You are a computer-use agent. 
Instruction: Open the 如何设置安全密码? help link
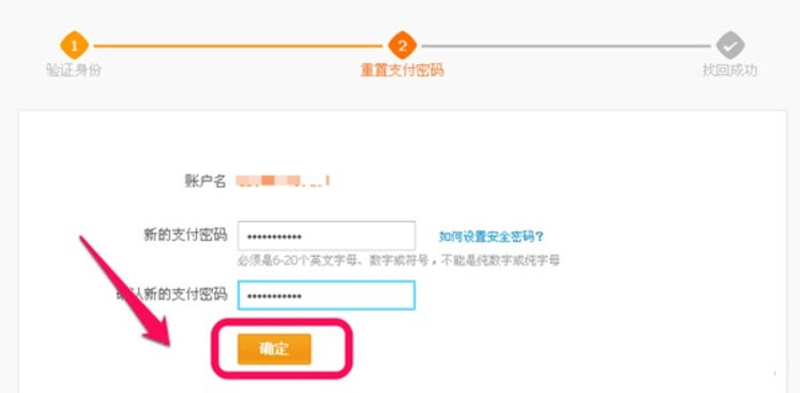[x=491, y=236]
